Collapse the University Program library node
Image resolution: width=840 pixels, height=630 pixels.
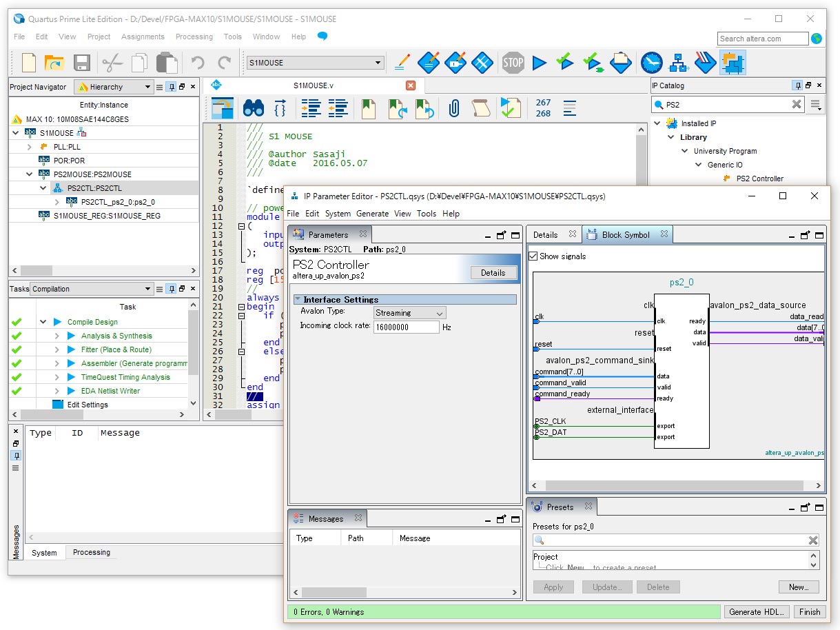(x=684, y=151)
